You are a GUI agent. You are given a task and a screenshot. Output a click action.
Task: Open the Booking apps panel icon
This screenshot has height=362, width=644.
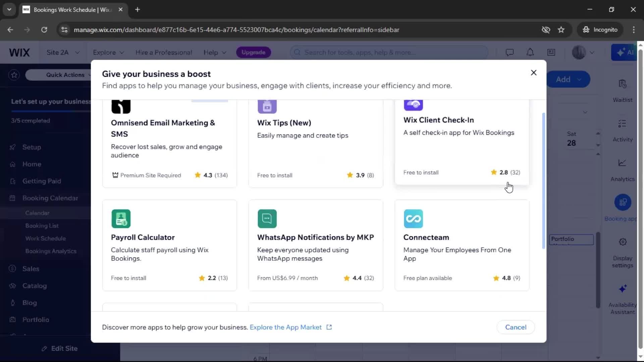point(623,202)
